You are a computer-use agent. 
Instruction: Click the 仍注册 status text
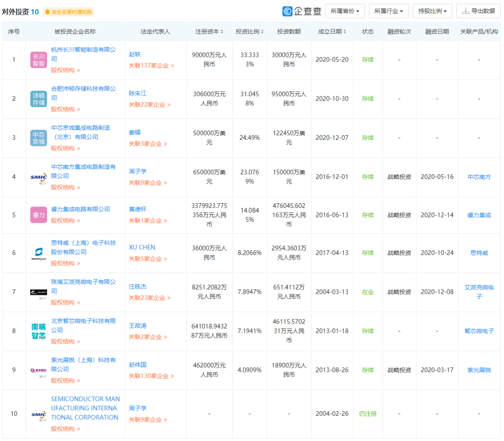368,413
